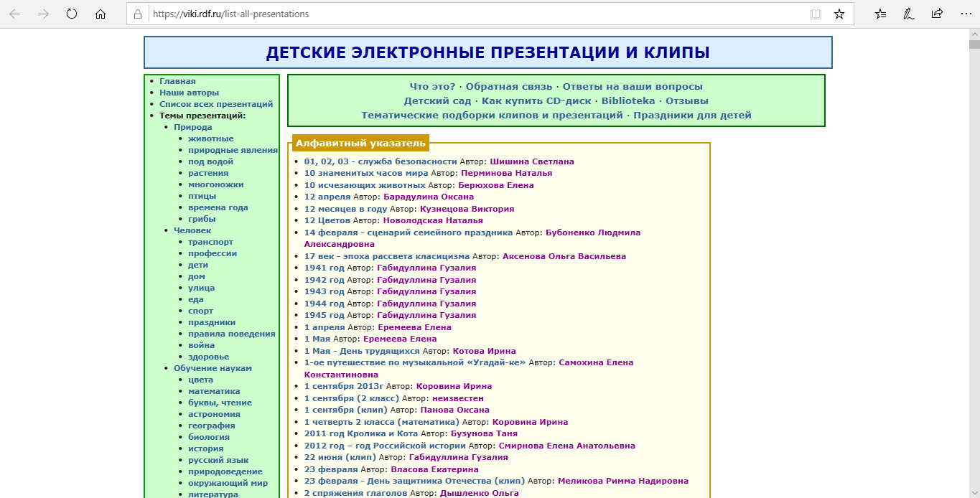980x498 pixels.
Task: Click the Share page icon
Action: click(937, 14)
